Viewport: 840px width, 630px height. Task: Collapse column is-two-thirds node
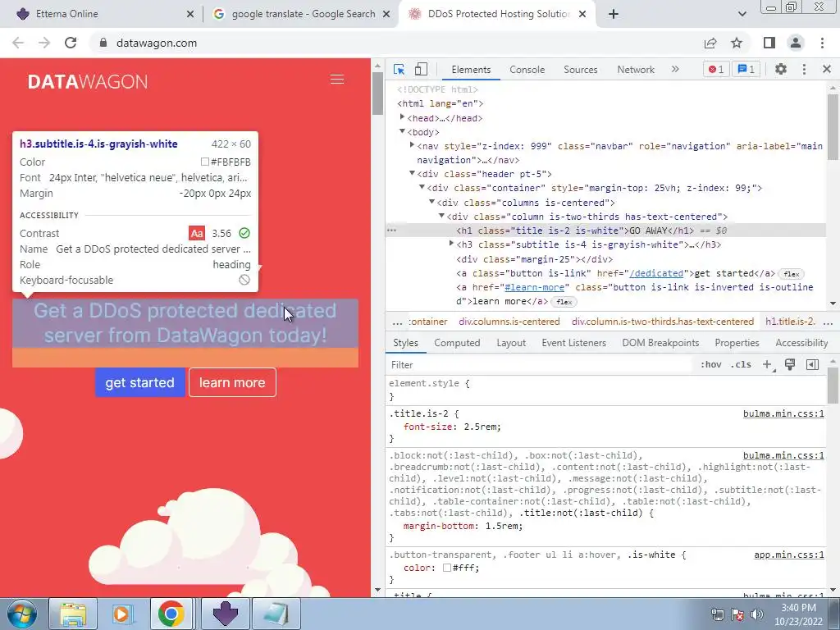point(441,216)
